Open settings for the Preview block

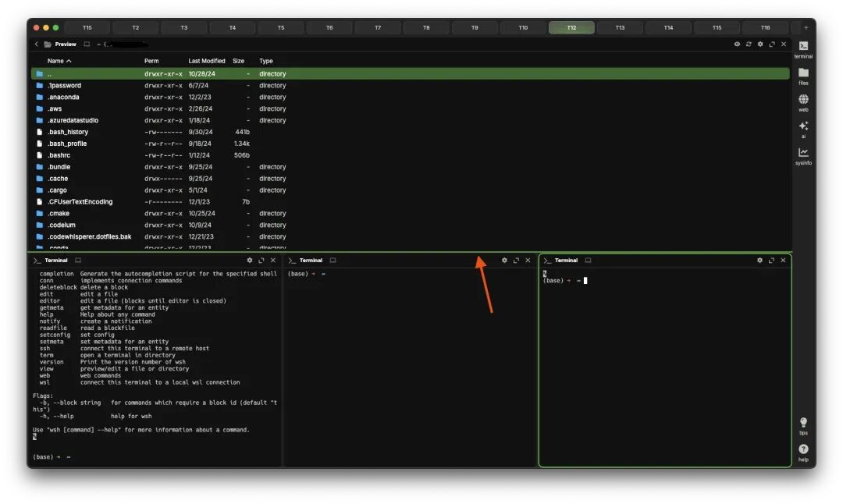[x=759, y=44]
